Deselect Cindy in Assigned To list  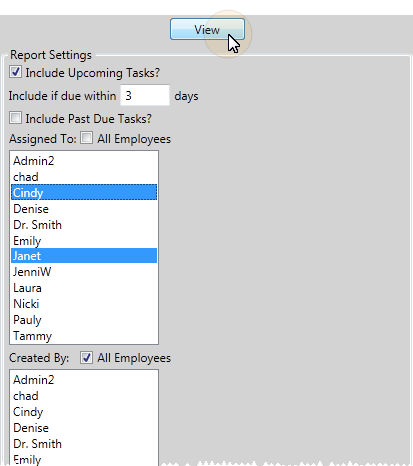pos(84,192)
